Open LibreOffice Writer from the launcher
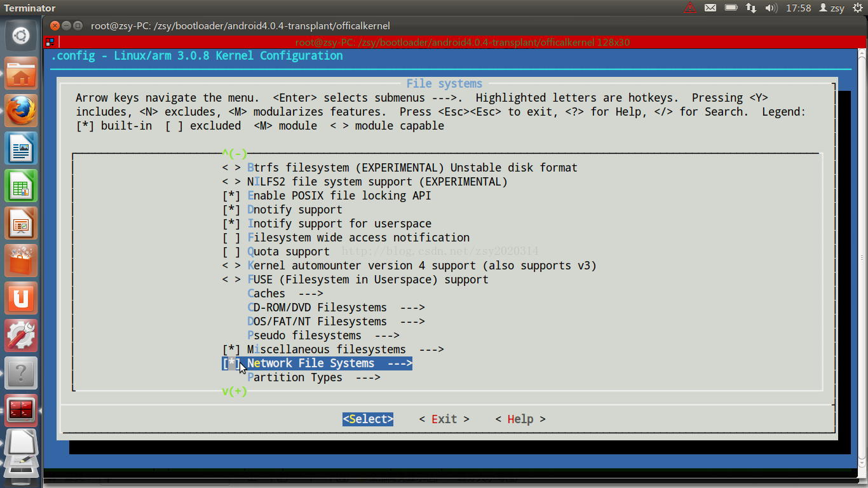The height and width of the screenshot is (488, 868). click(x=21, y=149)
